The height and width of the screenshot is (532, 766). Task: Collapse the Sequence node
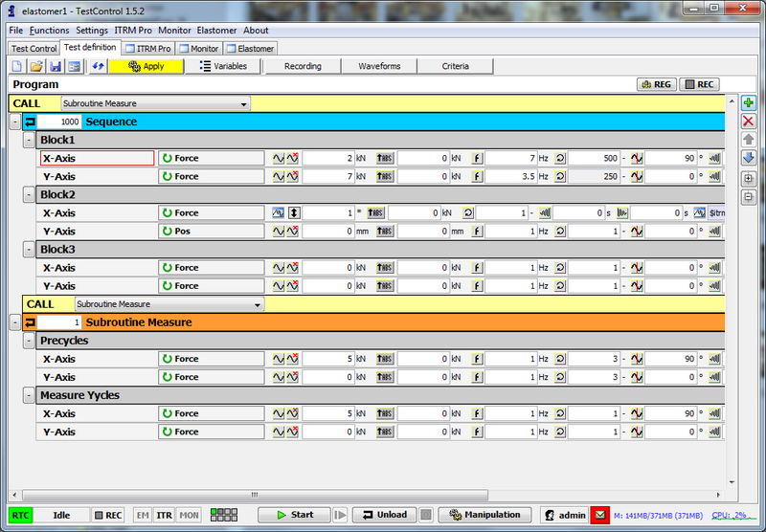15,122
